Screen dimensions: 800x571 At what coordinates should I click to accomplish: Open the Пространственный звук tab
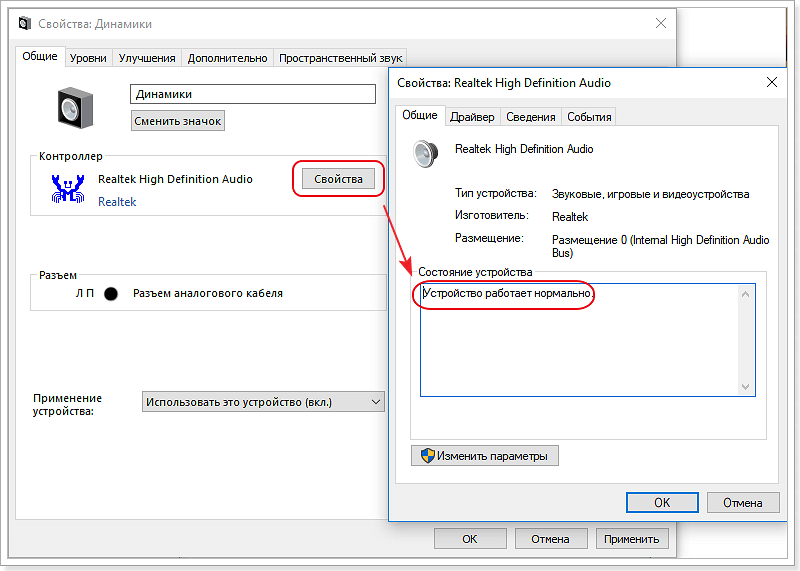click(340, 58)
